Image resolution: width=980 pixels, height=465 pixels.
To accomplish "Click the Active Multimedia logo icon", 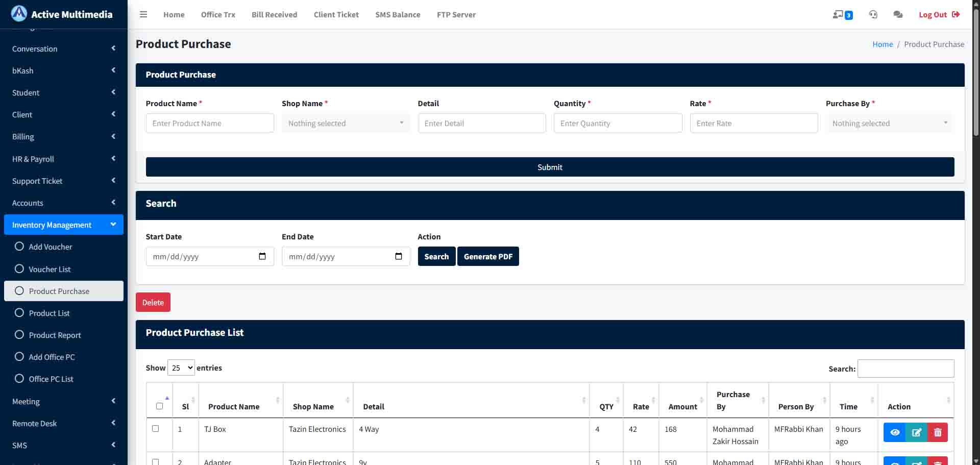I will click(x=19, y=14).
